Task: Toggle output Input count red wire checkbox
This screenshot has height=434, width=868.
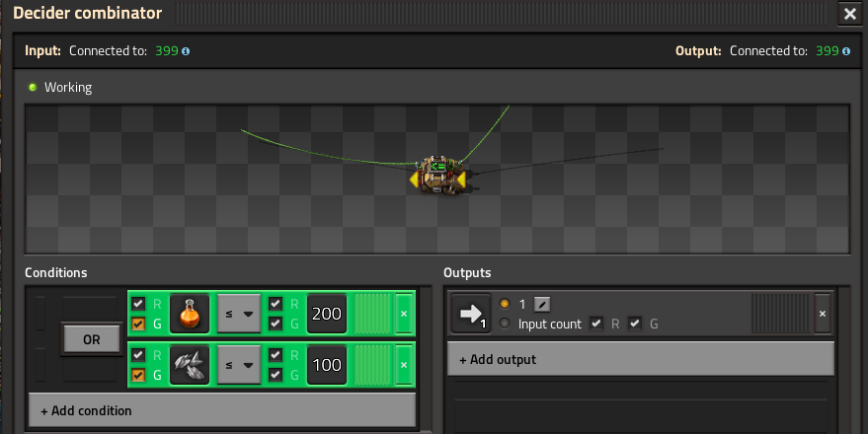Action: [x=596, y=324]
